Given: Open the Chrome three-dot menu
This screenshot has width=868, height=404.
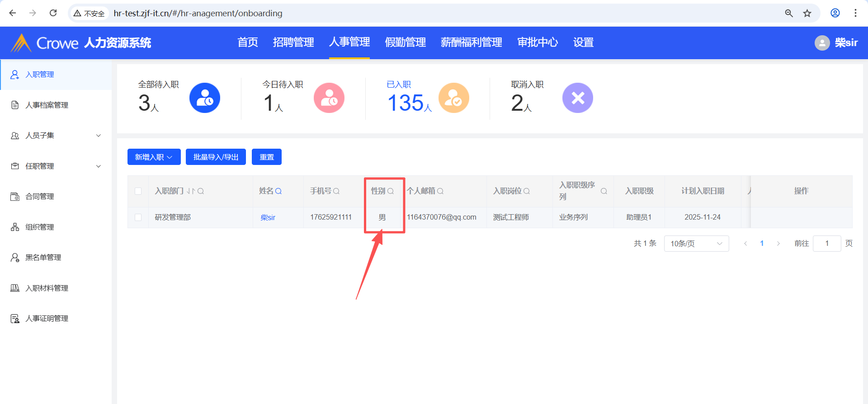Looking at the screenshot, I should [855, 13].
